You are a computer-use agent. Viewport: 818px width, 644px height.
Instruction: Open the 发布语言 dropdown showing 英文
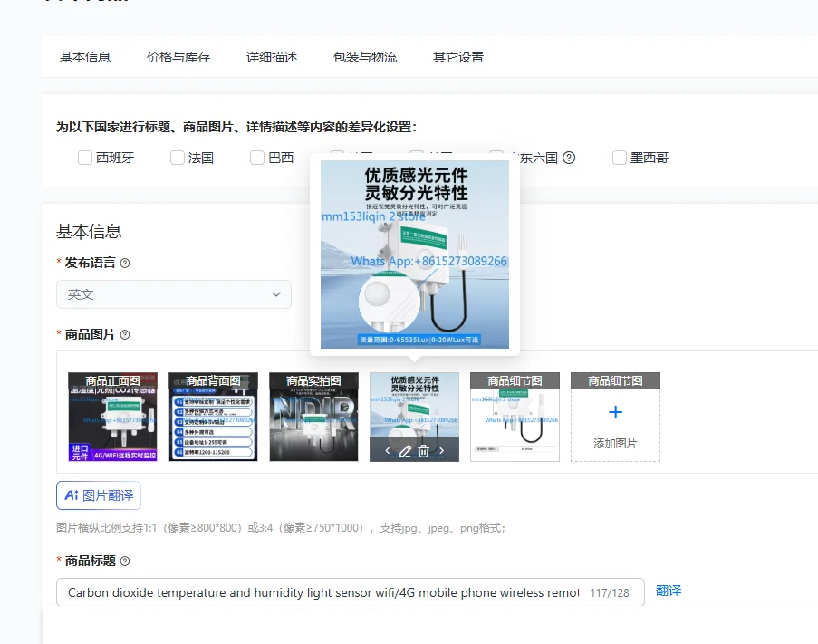(x=174, y=294)
